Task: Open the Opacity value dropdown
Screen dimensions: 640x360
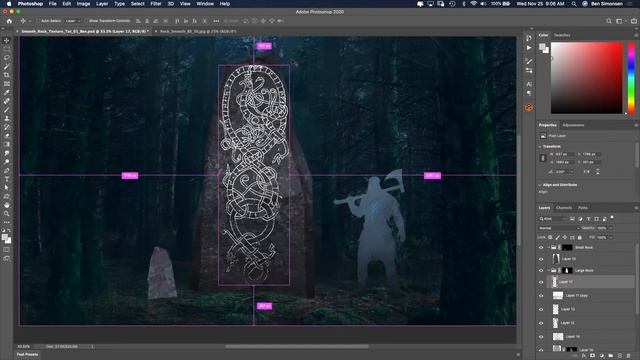Action: 611,228
